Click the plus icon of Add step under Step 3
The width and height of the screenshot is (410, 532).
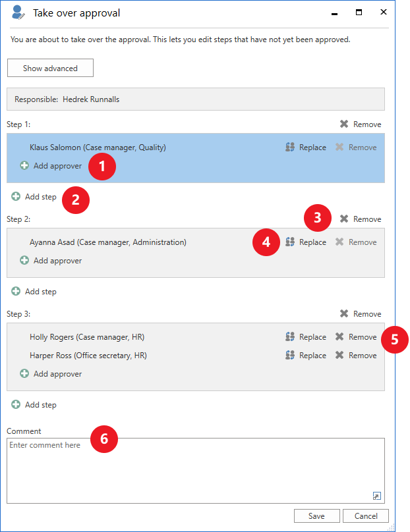pyautogui.click(x=16, y=404)
